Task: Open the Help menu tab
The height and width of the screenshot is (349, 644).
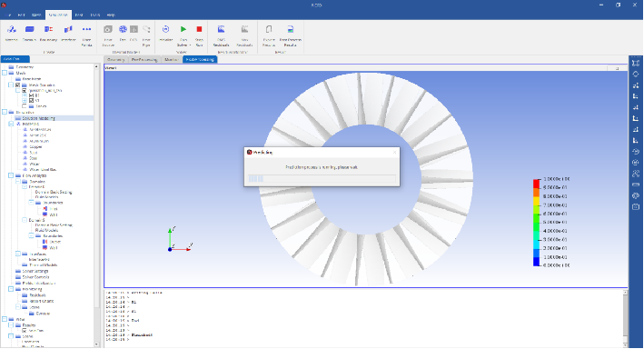Action: [111, 15]
